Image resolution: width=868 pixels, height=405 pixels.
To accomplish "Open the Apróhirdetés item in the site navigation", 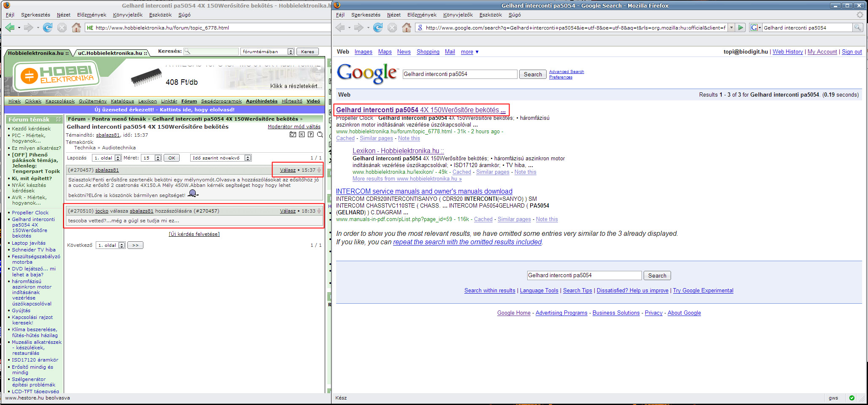I will pos(262,101).
